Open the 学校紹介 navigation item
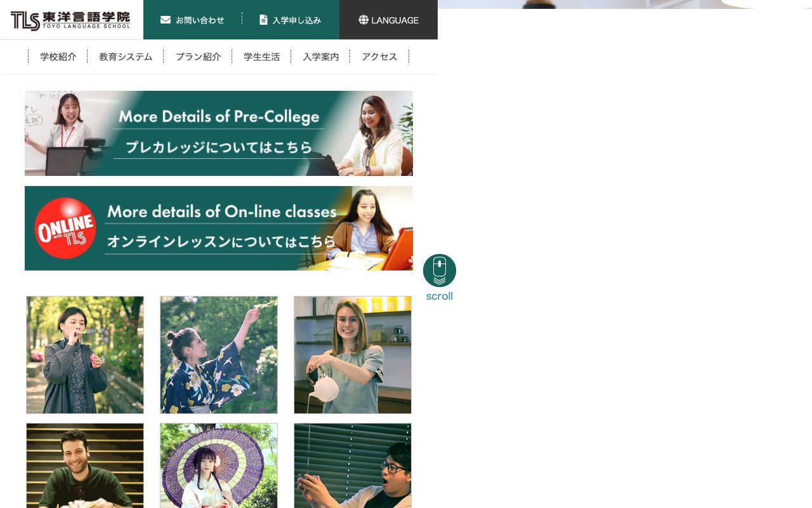 pos(58,57)
